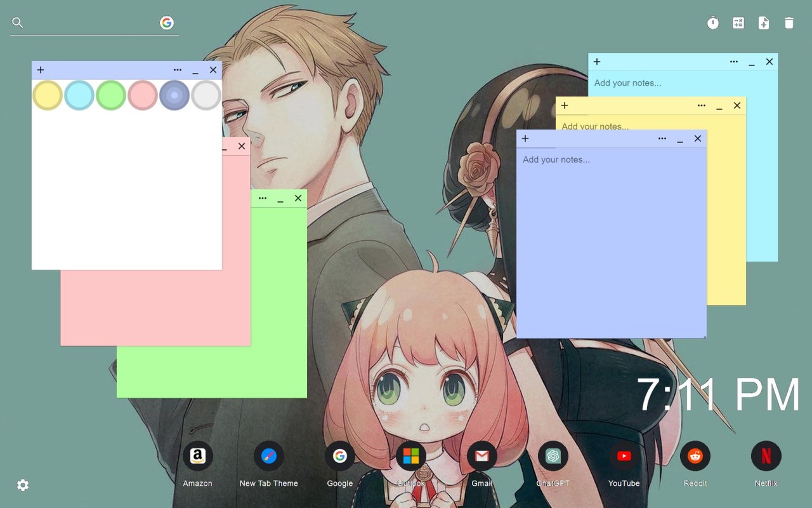Close the pink sticky note
812x508 pixels.
(x=242, y=146)
